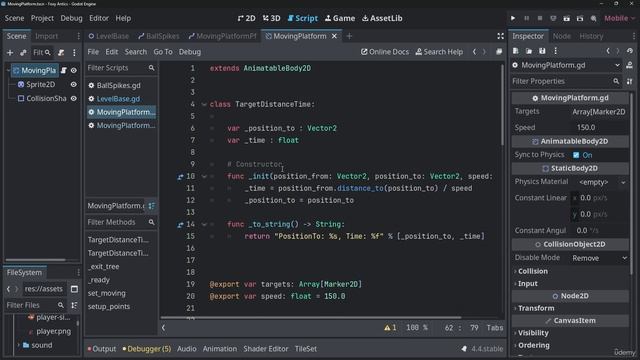640x360 pixels.
Task: Uncheck Sync to Physics checkbox
Action: (576, 155)
